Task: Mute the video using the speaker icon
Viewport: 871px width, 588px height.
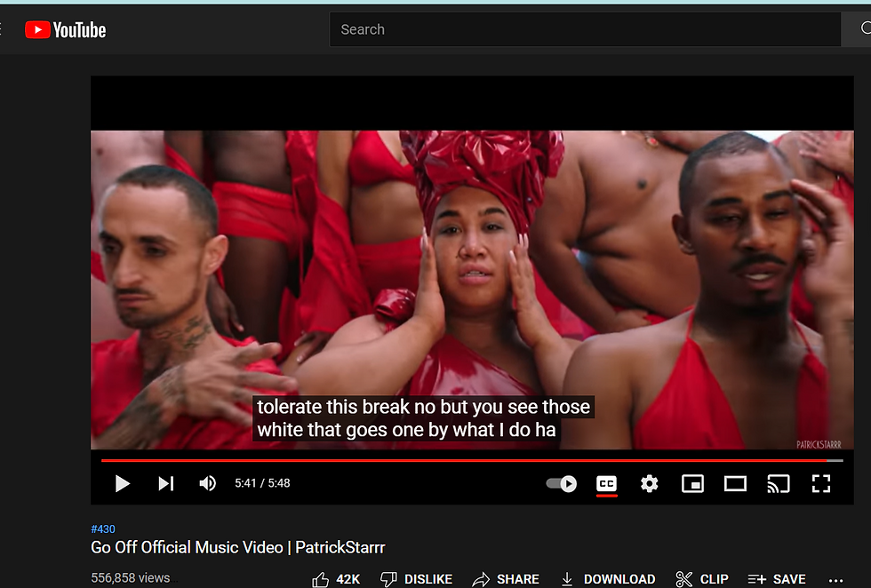Action: pos(208,483)
